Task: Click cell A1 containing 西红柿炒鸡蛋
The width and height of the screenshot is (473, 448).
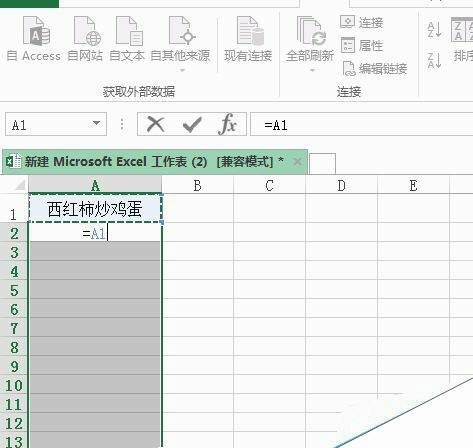Action: click(95, 209)
